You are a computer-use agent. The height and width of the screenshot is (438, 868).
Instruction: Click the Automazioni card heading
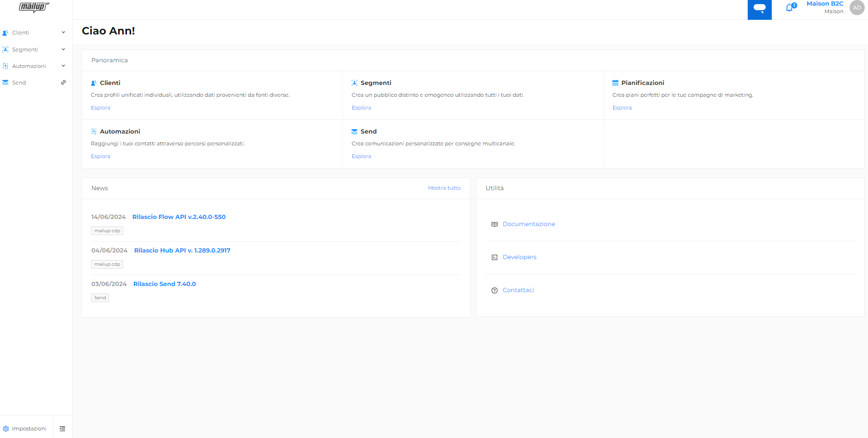point(120,132)
